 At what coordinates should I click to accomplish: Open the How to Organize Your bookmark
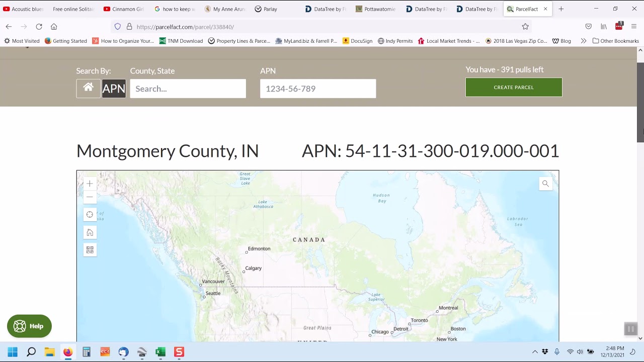(123, 41)
